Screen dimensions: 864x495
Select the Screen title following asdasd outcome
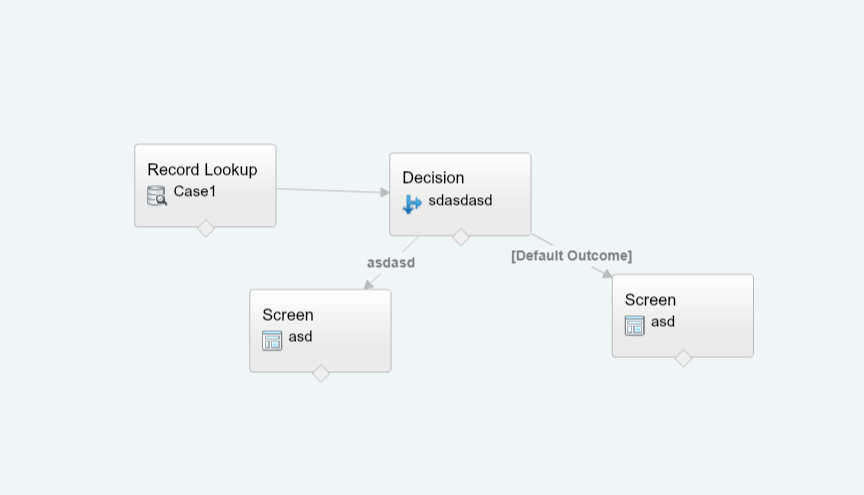[x=288, y=315]
